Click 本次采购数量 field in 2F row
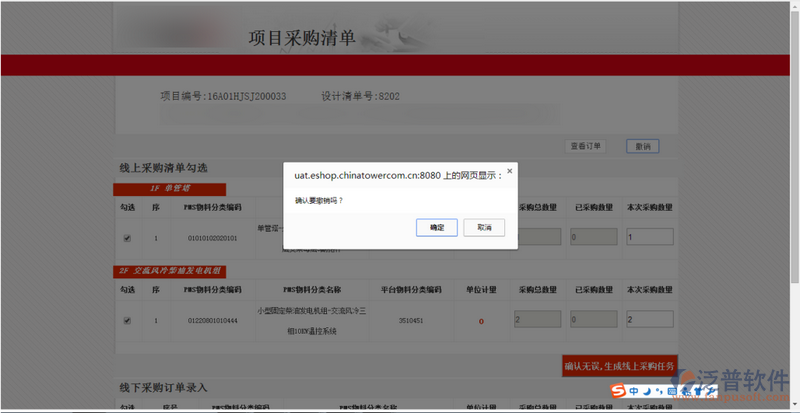800x413 pixels. click(649, 320)
